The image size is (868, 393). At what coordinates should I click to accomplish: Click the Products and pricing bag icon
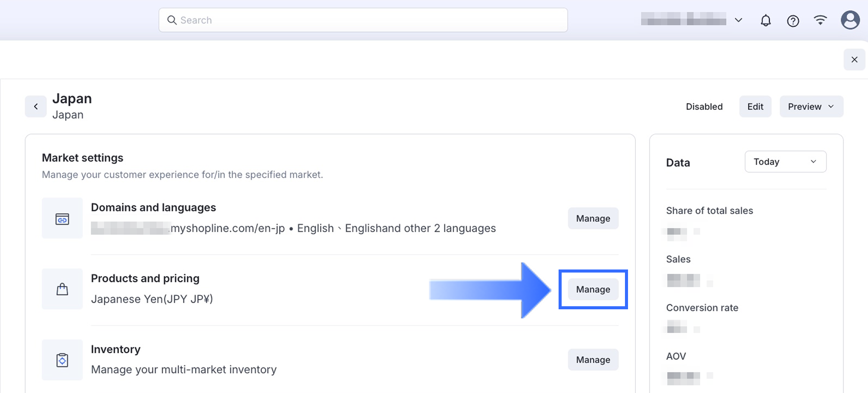point(62,289)
